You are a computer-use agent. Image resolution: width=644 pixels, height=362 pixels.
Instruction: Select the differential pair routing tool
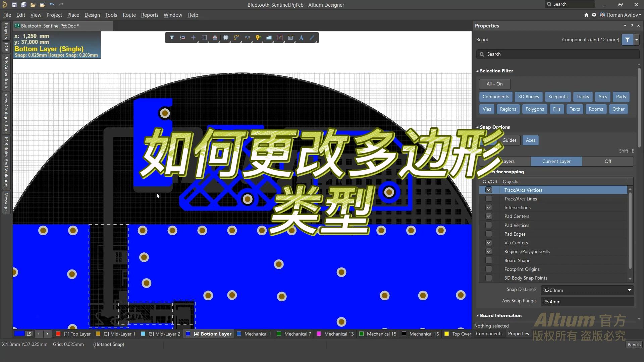click(248, 38)
